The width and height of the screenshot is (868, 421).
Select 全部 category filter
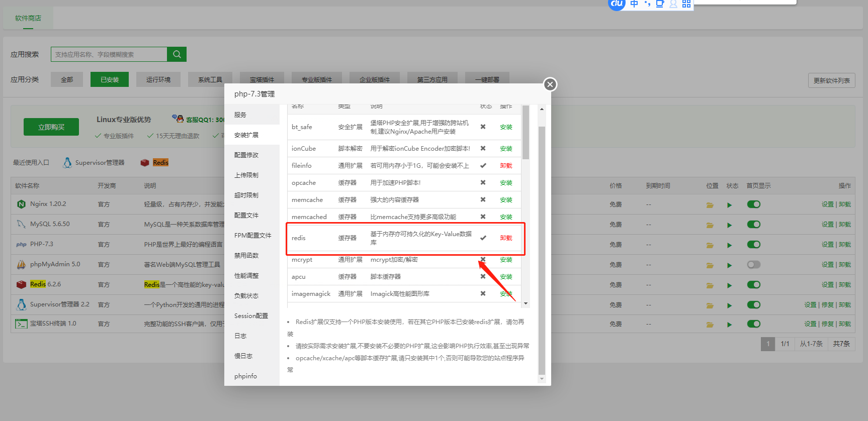[x=67, y=79]
